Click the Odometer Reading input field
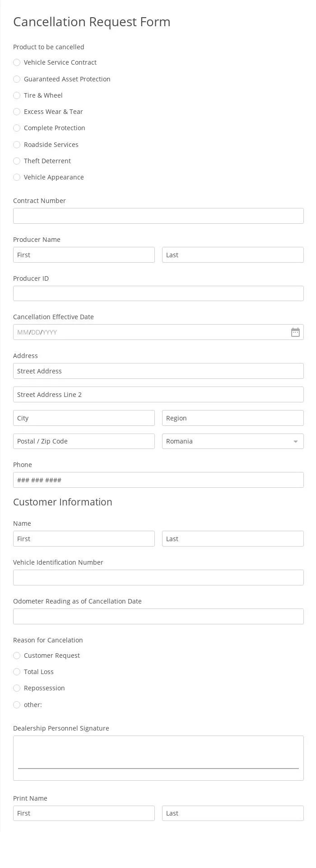Image resolution: width=316 pixels, height=868 pixels. (158, 617)
